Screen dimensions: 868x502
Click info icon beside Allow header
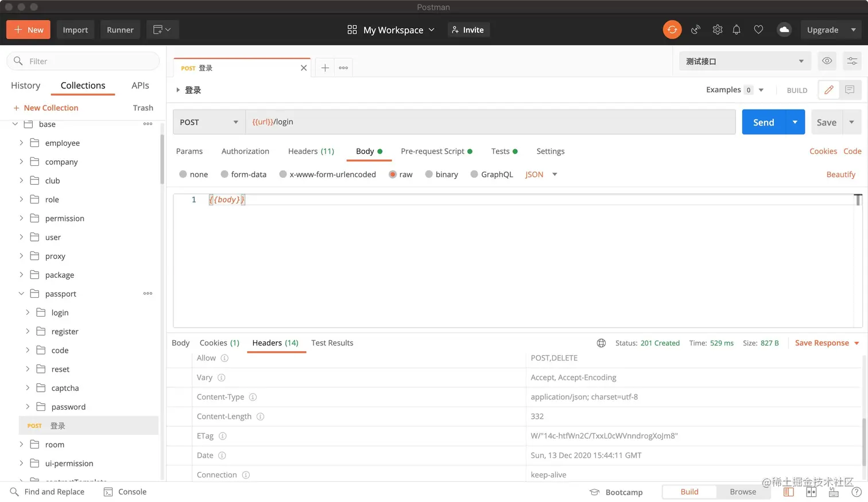point(224,358)
